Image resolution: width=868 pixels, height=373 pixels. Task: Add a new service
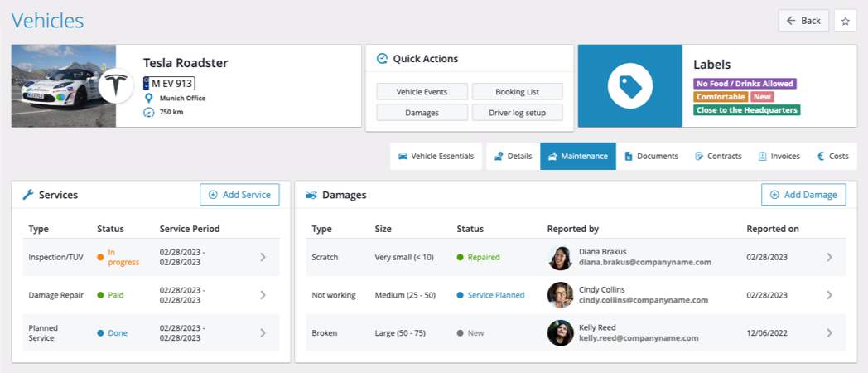239,195
